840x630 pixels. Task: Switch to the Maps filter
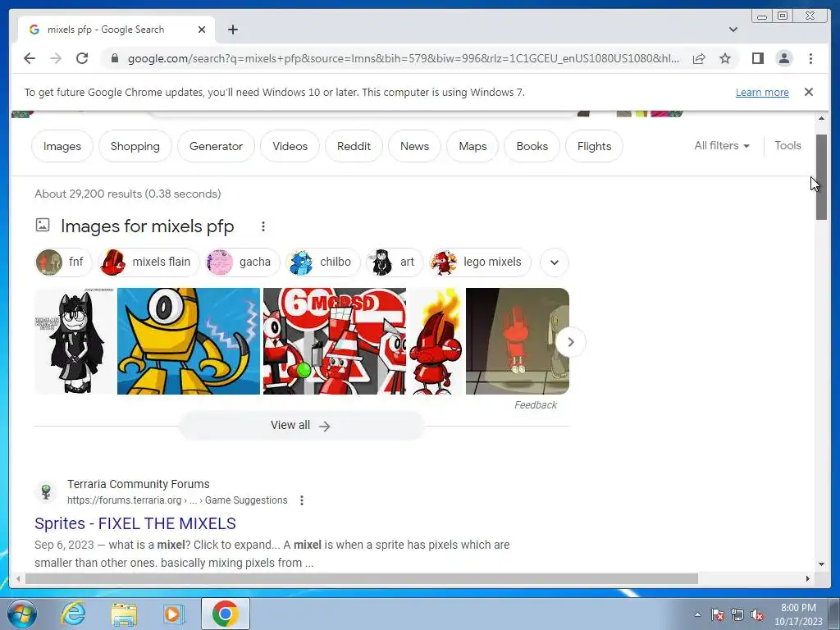point(472,146)
